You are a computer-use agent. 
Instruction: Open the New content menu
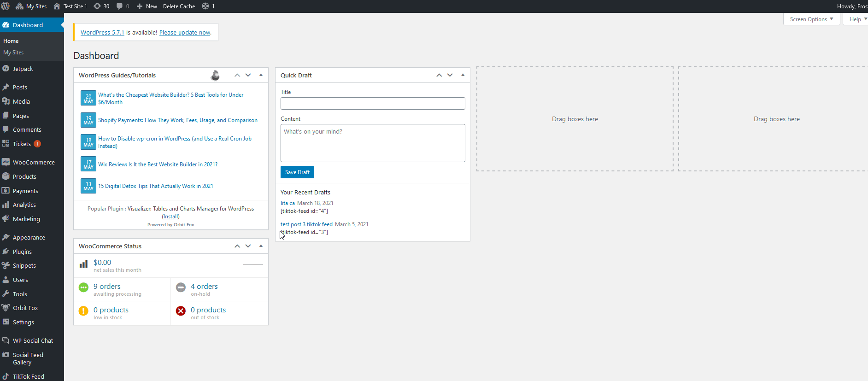pos(147,6)
